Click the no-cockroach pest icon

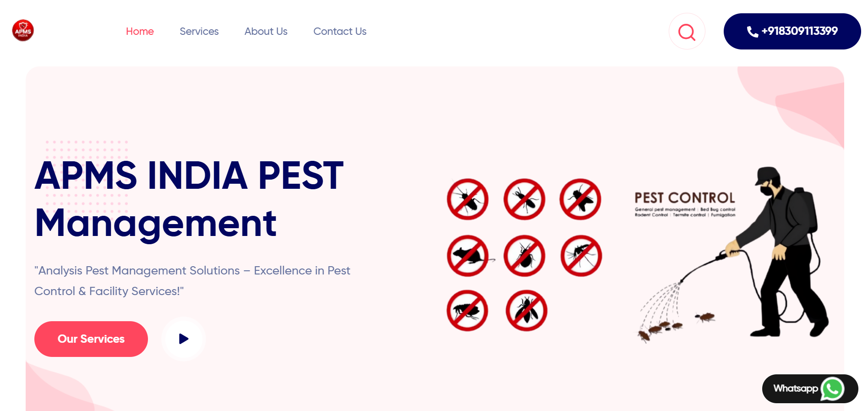pyautogui.click(x=468, y=199)
